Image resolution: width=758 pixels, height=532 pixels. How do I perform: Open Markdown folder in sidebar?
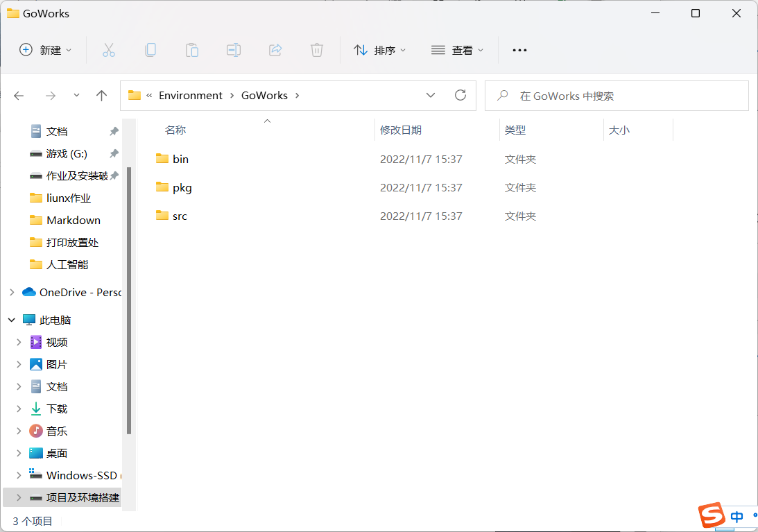tap(73, 221)
